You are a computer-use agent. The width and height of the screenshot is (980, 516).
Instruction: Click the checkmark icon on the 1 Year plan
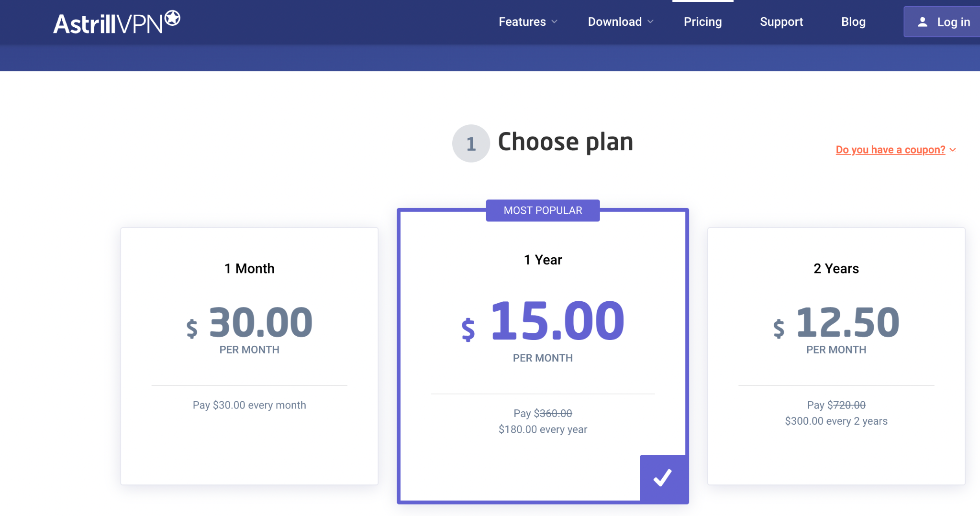(x=663, y=478)
